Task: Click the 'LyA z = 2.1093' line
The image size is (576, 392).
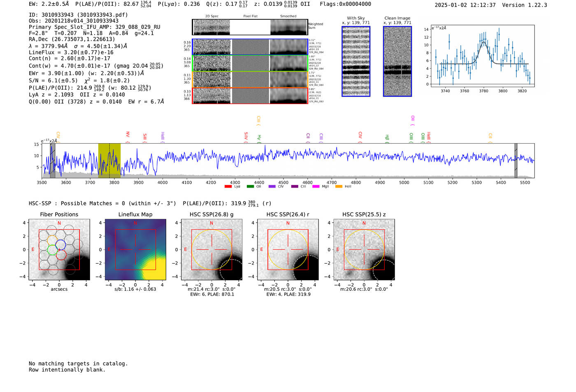Action: [x=51, y=95]
